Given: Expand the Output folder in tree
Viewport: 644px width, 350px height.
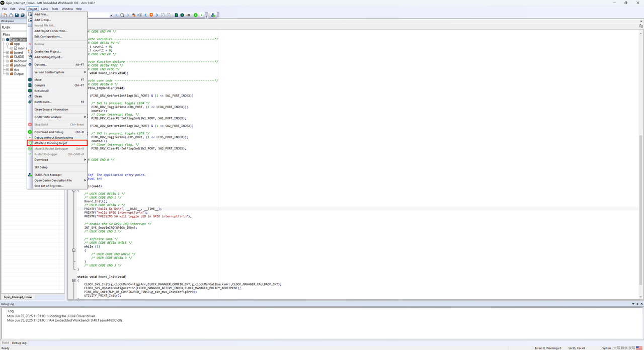Looking at the screenshot, I should coord(7,74).
